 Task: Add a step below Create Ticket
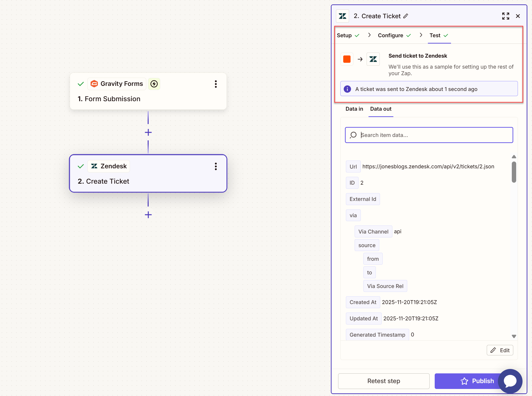click(148, 215)
